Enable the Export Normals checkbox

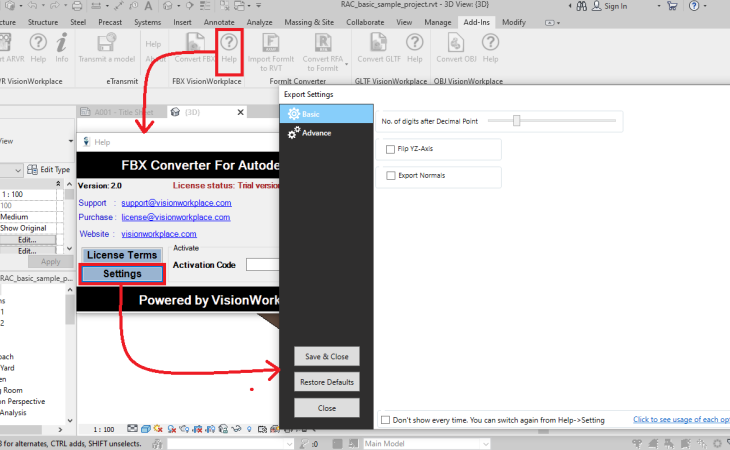[390, 176]
